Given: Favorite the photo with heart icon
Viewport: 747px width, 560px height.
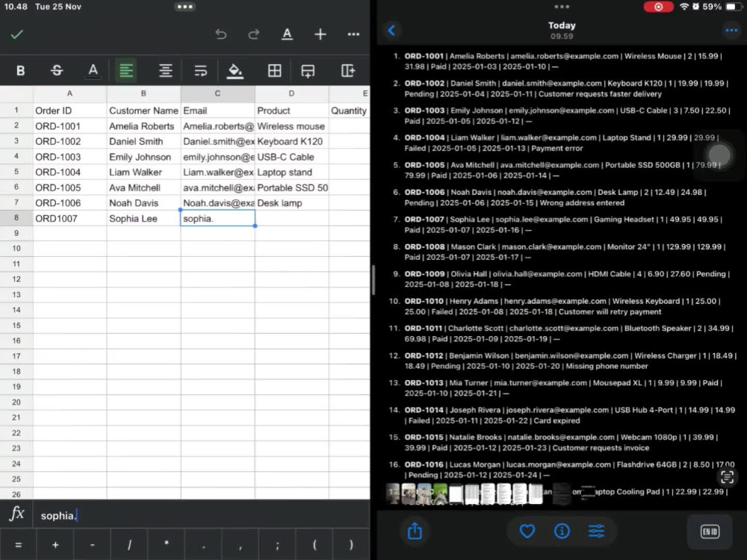Looking at the screenshot, I should click(527, 531).
